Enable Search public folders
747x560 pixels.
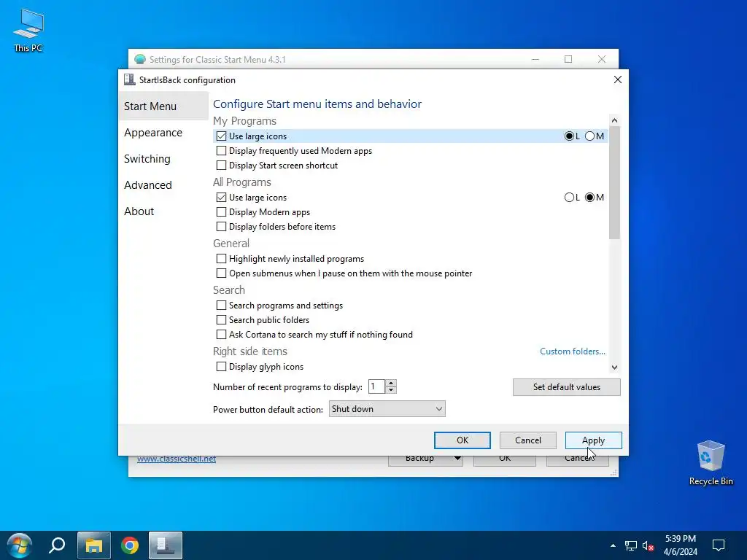[x=221, y=320]
